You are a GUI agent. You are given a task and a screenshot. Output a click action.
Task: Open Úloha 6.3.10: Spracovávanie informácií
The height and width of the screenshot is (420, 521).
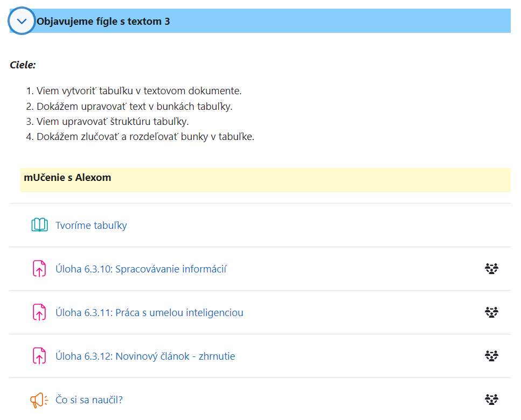(x=141, y=269)
